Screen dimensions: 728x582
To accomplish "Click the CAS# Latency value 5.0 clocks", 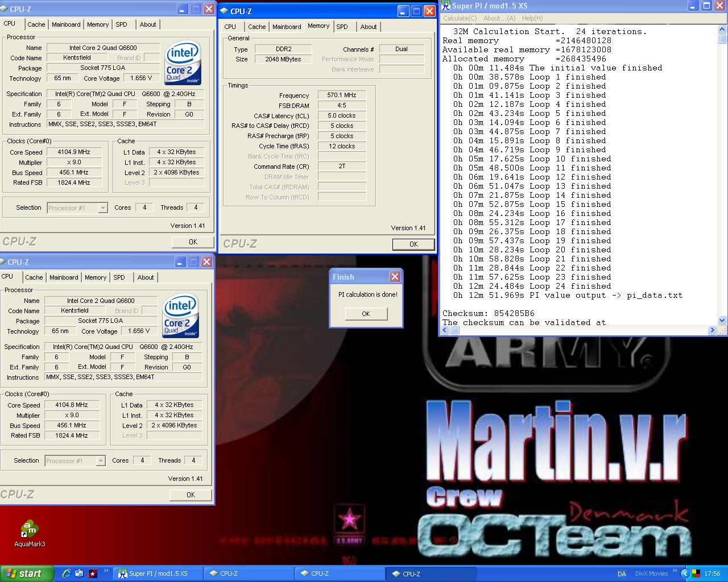I will pyautogui.click(x=342, y=115).
